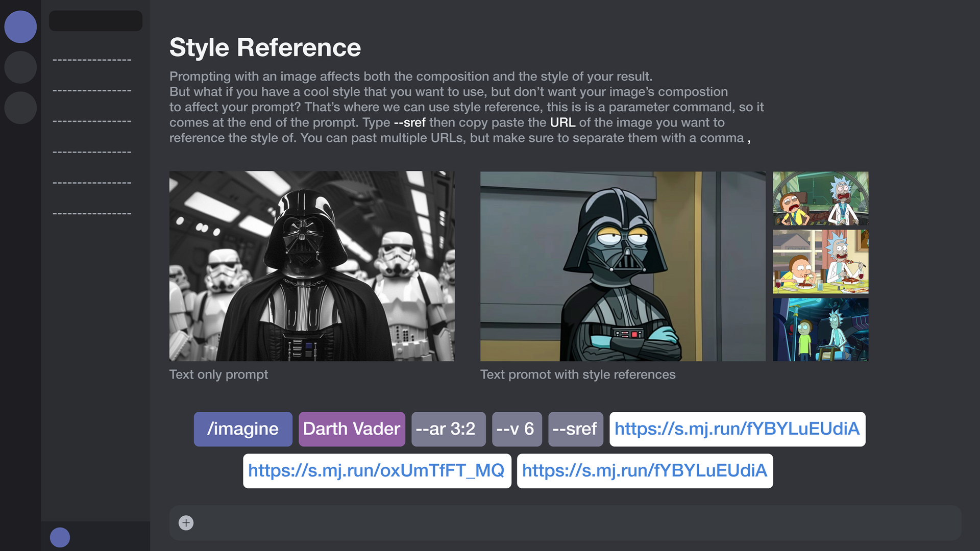Open the fYBYLuEUdiA link beside the oxUmTfFT_MQ link
The width and height of the screenshot is (980, 551).
click(x=645, y=471)
